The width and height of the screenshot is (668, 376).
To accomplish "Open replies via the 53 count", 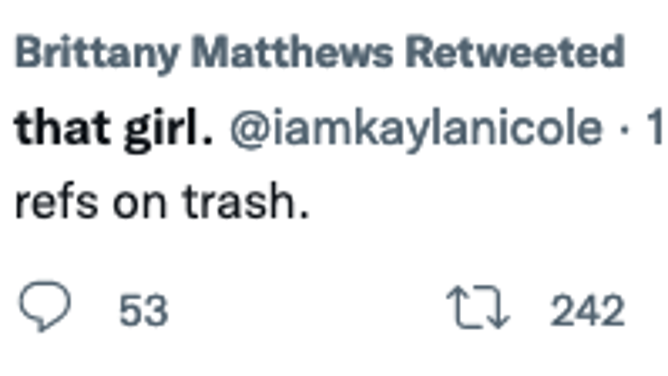I will click(144, 310).
